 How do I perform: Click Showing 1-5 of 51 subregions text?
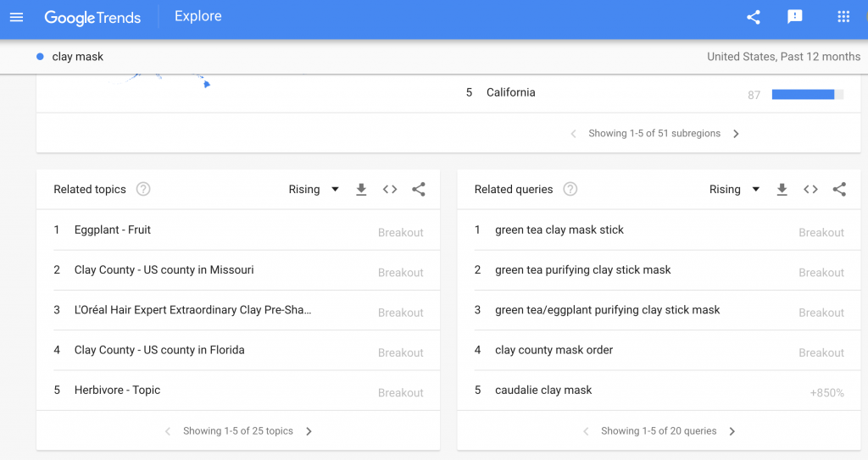(654, 133)
